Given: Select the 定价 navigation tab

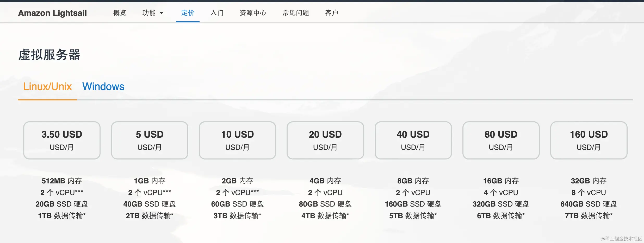Looking at the screenshot, I should (188, 13).
